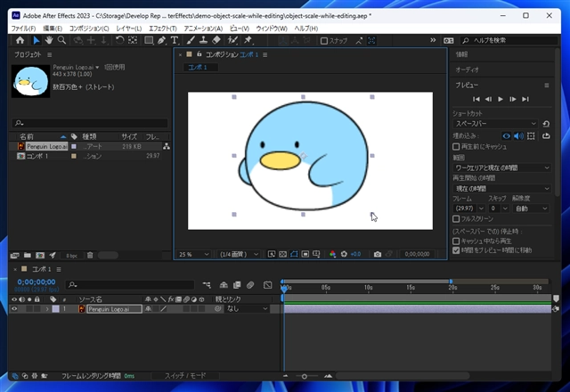Select the Pen tool
Screen dimensions: 570x392
tap(163, 40)
